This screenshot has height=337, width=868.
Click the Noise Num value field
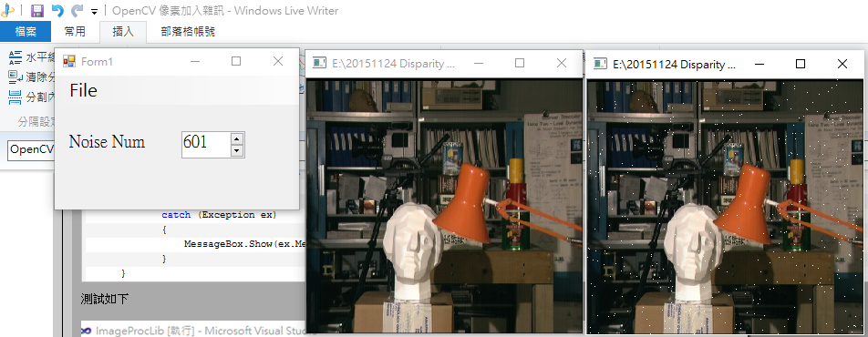pyautogui.click(x=205, y=145)
